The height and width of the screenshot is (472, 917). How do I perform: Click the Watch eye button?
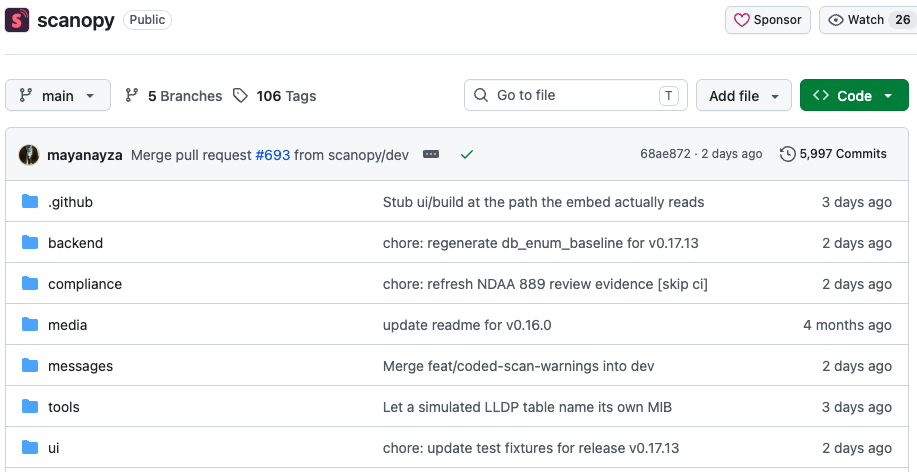(868, 20)
